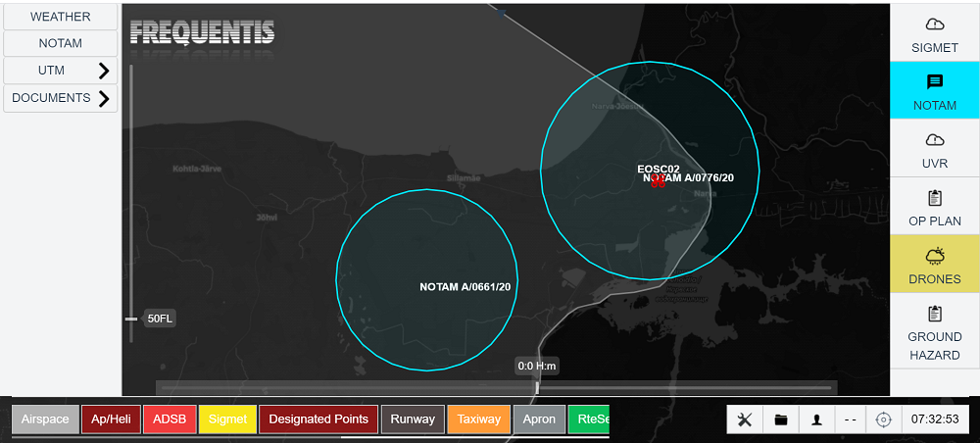Toggle the Airspace layer
The image size is (980, 443).
[46, 419]
